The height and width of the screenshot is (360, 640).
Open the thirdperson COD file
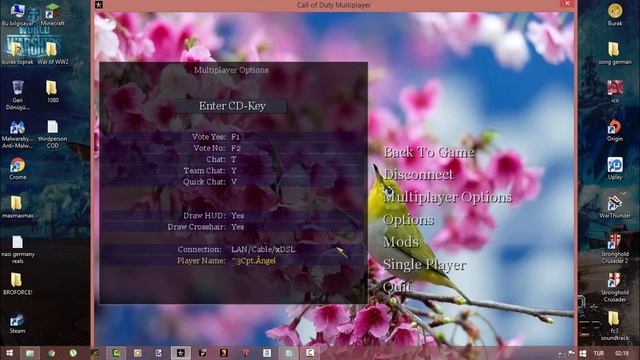click(52, 134)
